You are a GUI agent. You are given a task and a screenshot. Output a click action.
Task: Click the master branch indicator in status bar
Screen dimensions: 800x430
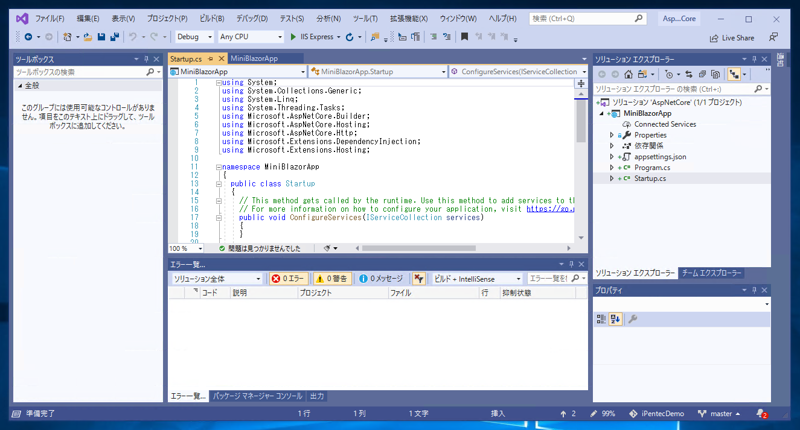[720, 414]
